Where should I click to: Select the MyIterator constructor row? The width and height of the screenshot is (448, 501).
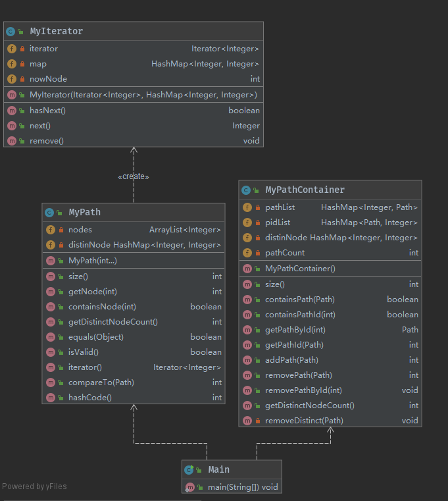[x=134, y=95]
